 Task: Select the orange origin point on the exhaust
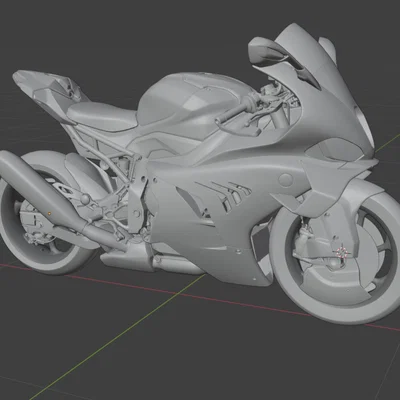click(49, 213)
